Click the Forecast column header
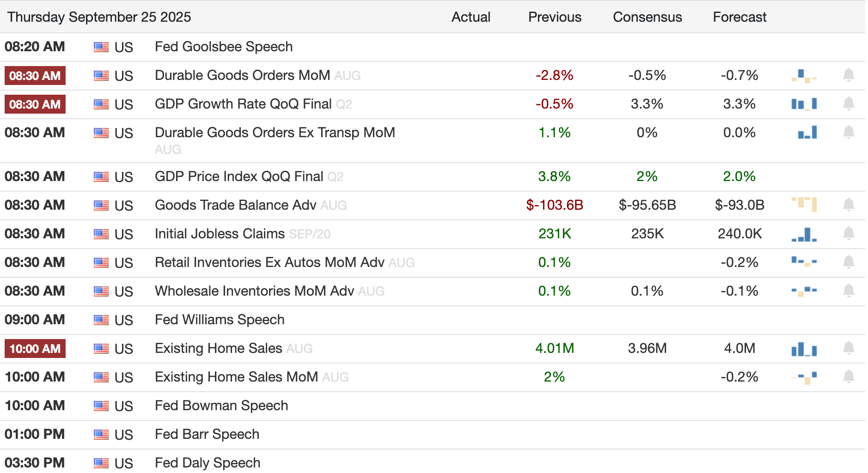 click(x=739, y=17)
